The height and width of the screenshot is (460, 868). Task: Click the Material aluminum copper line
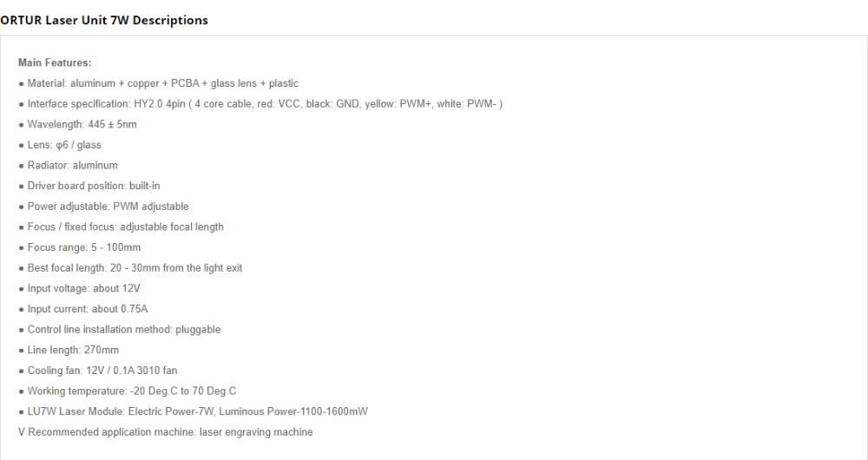158,83
